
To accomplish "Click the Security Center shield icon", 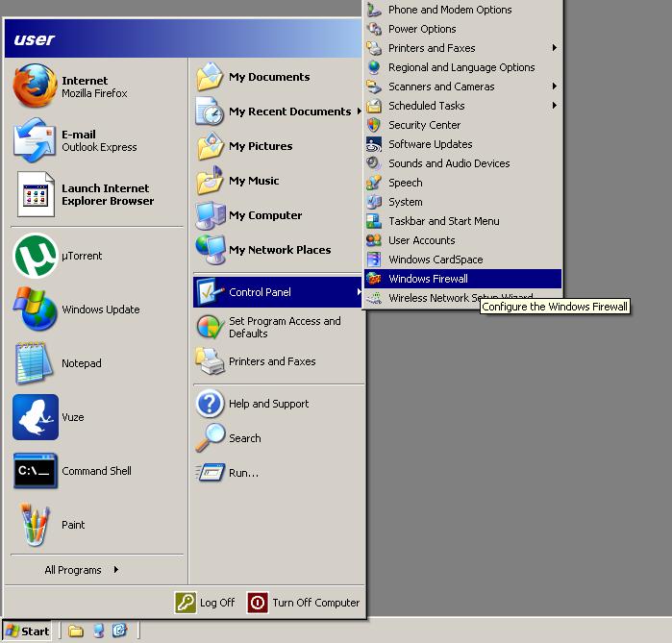I will 374,125.
